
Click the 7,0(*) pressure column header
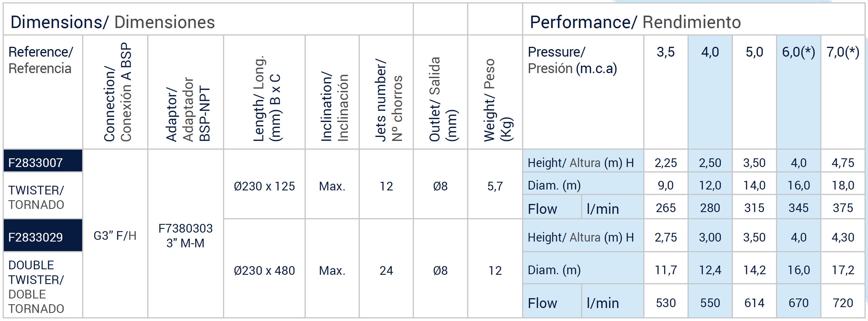coord(843,52)
